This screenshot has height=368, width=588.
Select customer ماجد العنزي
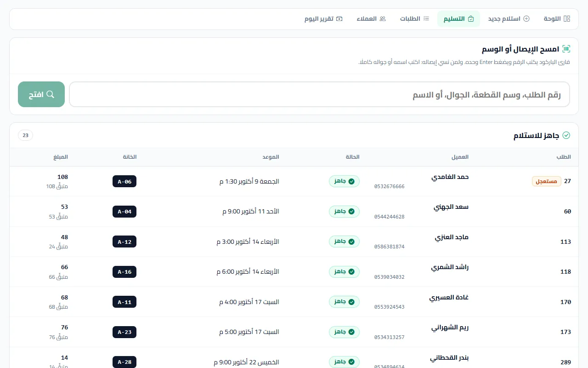click(x=452, y=237)
